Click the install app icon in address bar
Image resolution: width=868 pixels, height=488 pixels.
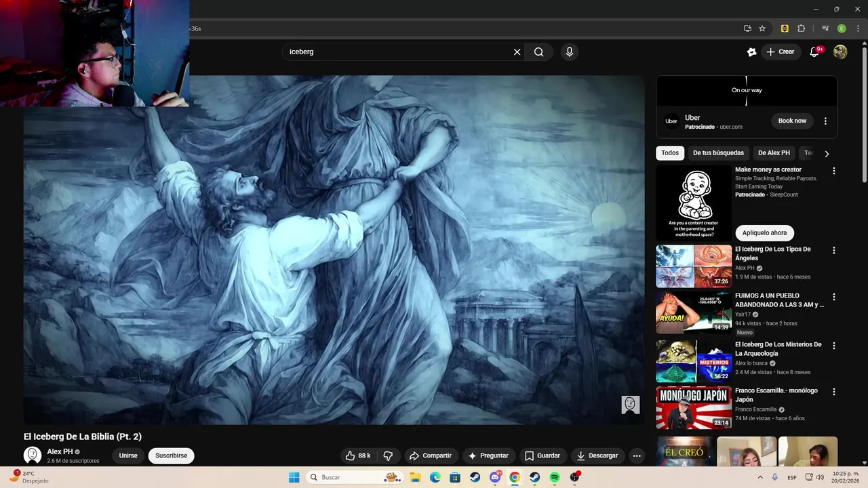pos(747,28)
